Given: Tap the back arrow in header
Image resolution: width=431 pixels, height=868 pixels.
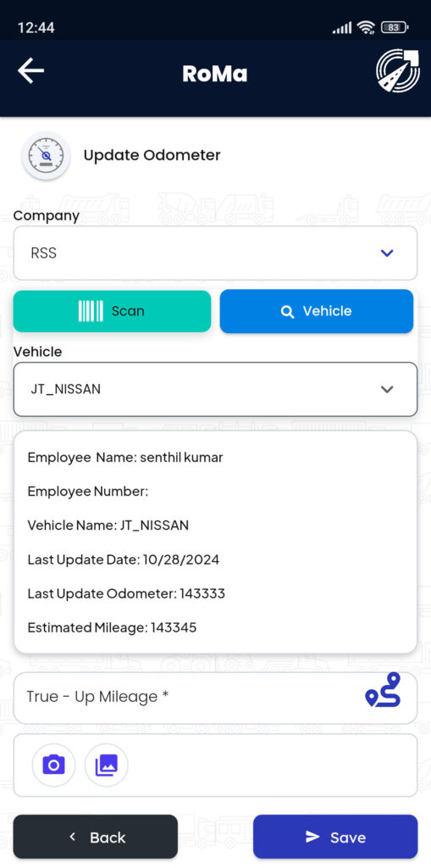Looking at the screenshot, I should pyautogui.click(x=30, y=71).
